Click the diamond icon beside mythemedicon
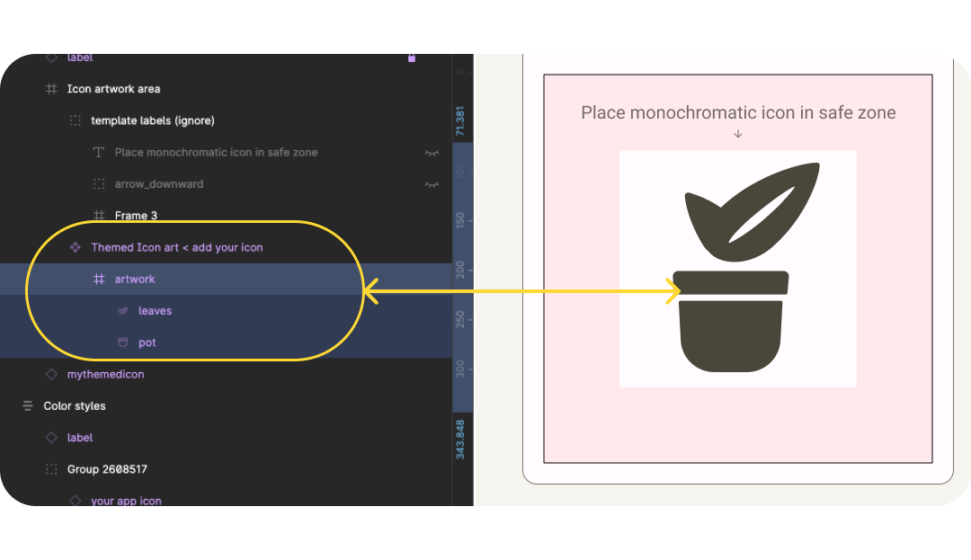 coord(51,374)
